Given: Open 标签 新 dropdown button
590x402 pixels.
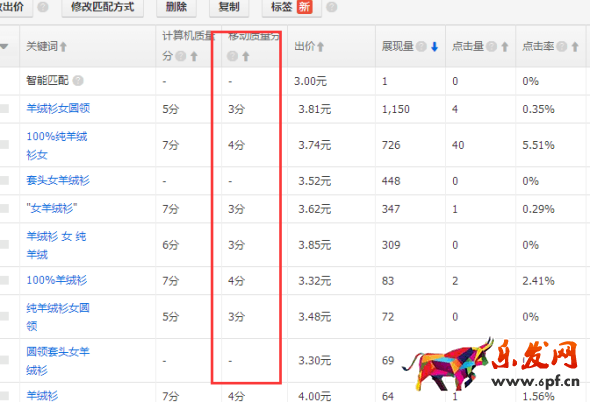Looking at the screenshot, I should point(292,7).
